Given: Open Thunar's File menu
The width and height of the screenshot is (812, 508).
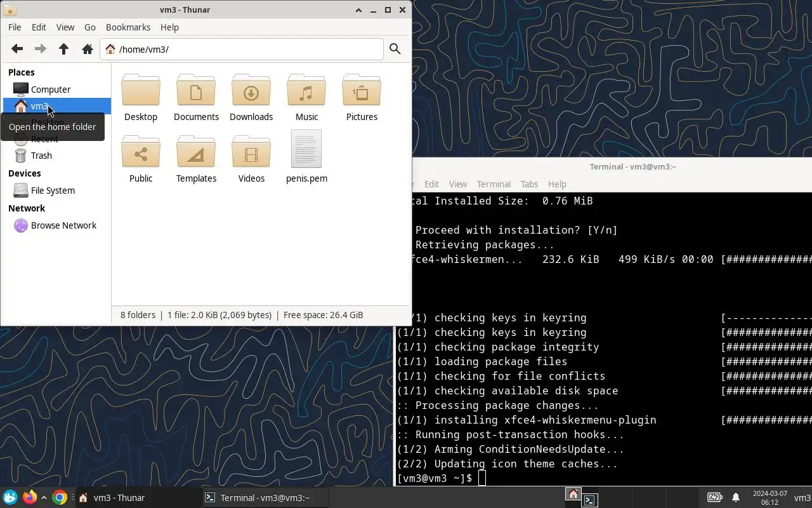Looking at the screenshot, I should [15, 27].
